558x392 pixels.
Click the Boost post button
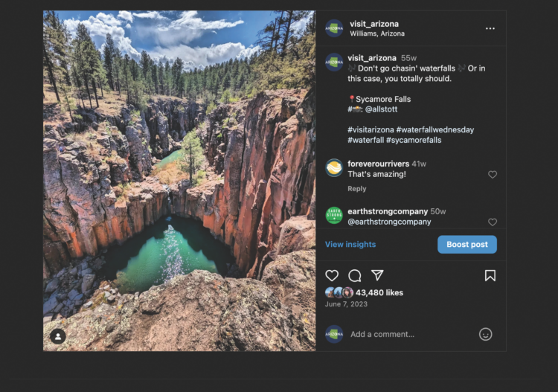tap(467, 245)
